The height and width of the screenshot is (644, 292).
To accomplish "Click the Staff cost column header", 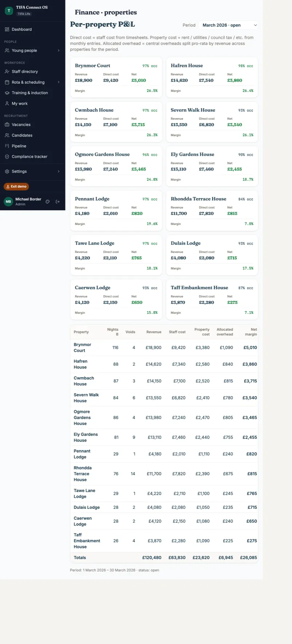I will click(x=177, y=332).
